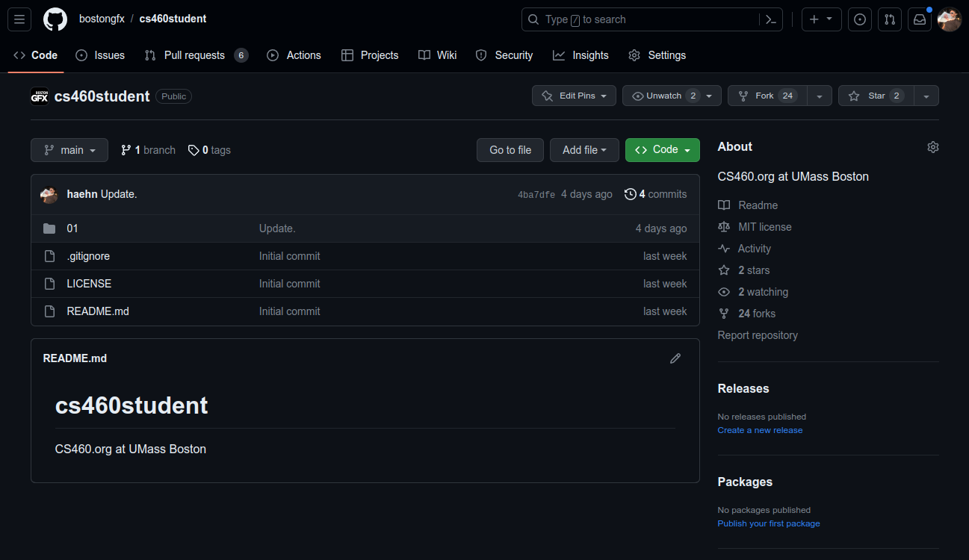View the 2 stars link

743,270
